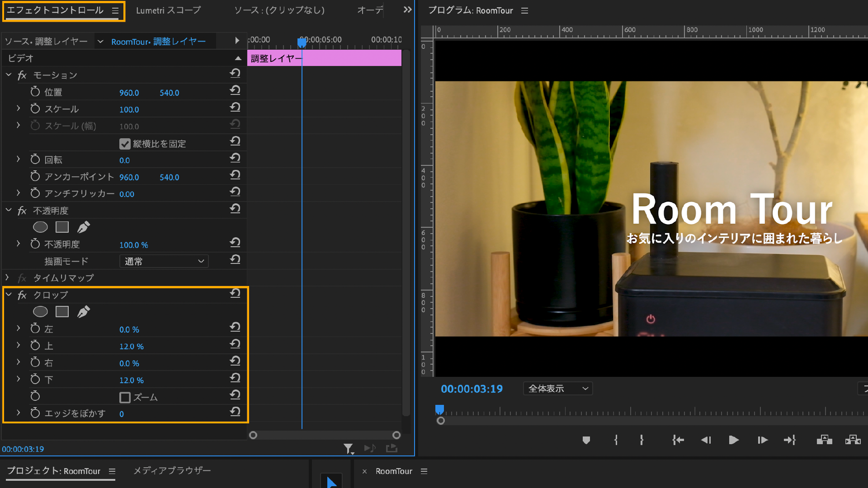Toggle the fx switch for クロップ effect
This screenshot has height=488, width=868.
22,295
